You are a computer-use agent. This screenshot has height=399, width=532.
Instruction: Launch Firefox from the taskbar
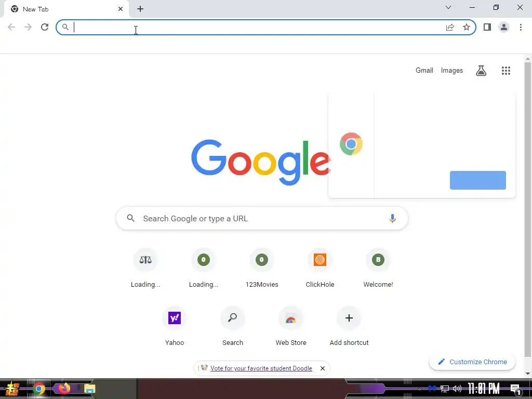[64, 388]
